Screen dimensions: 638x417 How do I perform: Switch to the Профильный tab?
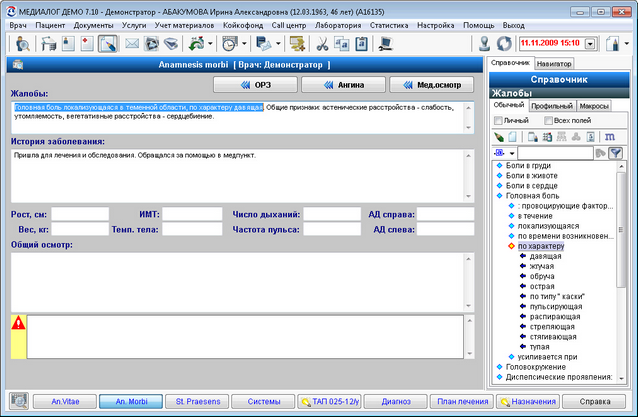tap(552, 106)
